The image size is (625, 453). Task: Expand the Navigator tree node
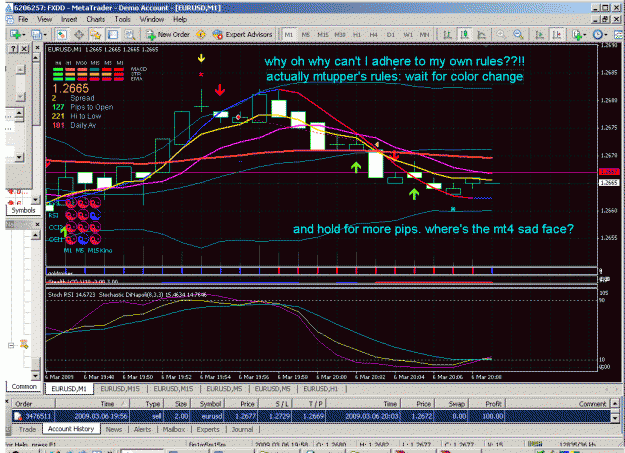pyautogui.click(x=11, y=345)
